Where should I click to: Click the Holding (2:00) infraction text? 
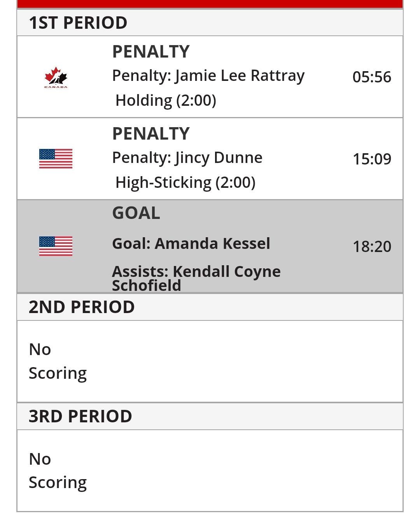[x=166, y=100]
